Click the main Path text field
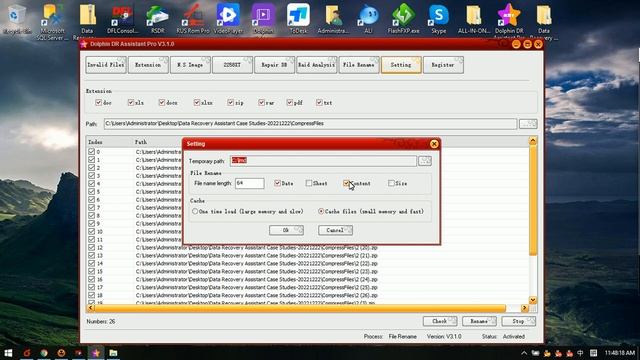The height and width of the screenshot is (360, 640). pos(310,124)
